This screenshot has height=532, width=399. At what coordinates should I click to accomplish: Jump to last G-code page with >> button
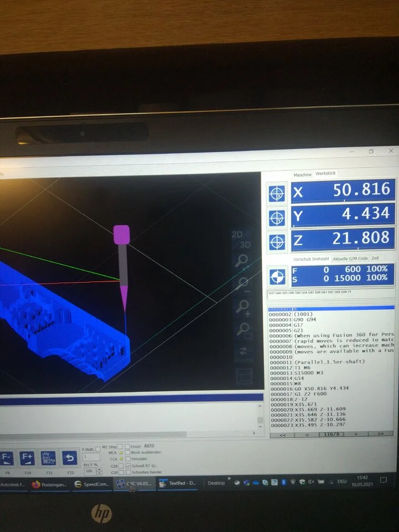pyautogui.click(x=380, y=433)
